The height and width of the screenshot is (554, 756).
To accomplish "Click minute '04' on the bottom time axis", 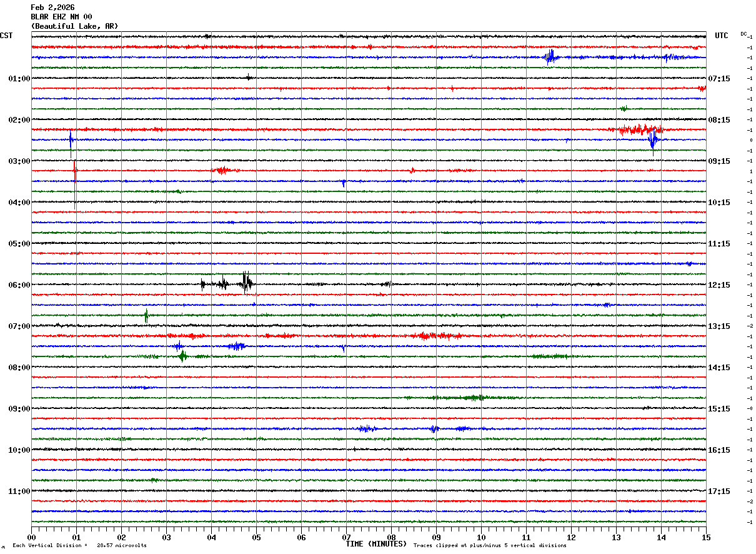I will pyautogui.click(x=211, y=537).
